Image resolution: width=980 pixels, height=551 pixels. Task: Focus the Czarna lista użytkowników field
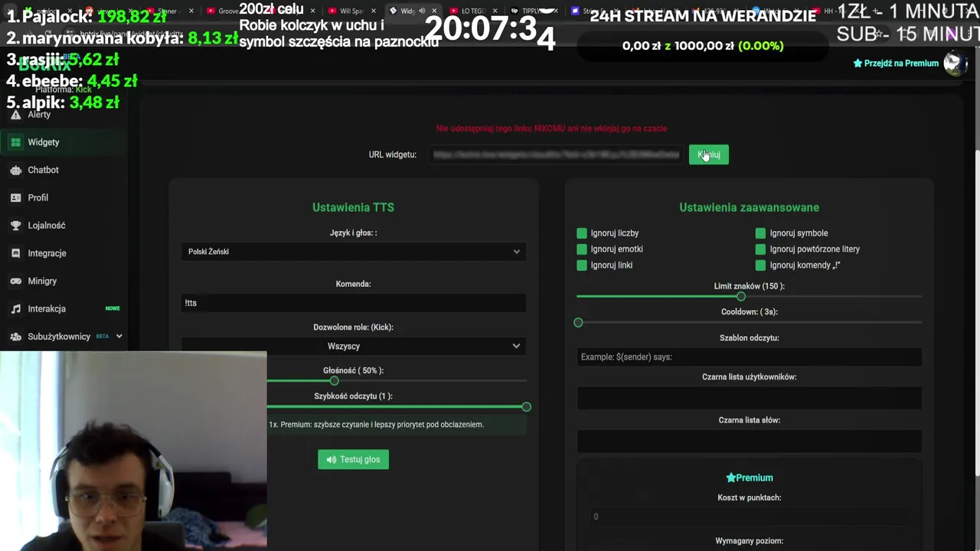tap(750, 398)
